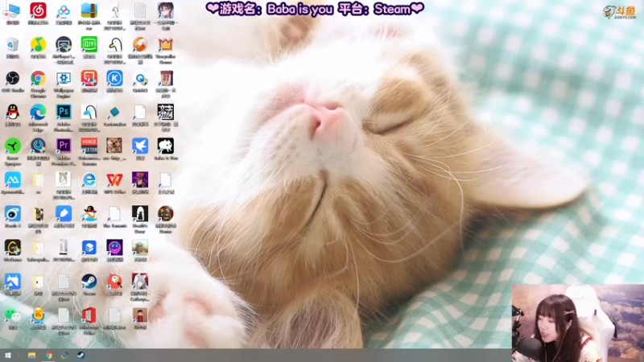Launch Steam from the desktop icon
This screenshot has width=644, height=362.
coord(89,281)
